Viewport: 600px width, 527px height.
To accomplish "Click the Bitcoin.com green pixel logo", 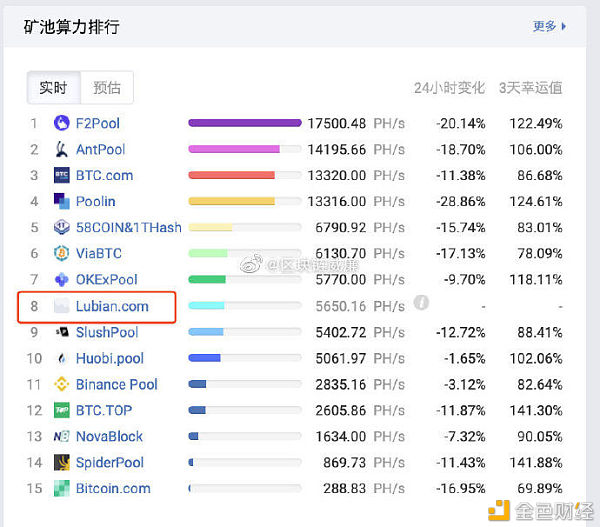I will [x=62, y=488].
